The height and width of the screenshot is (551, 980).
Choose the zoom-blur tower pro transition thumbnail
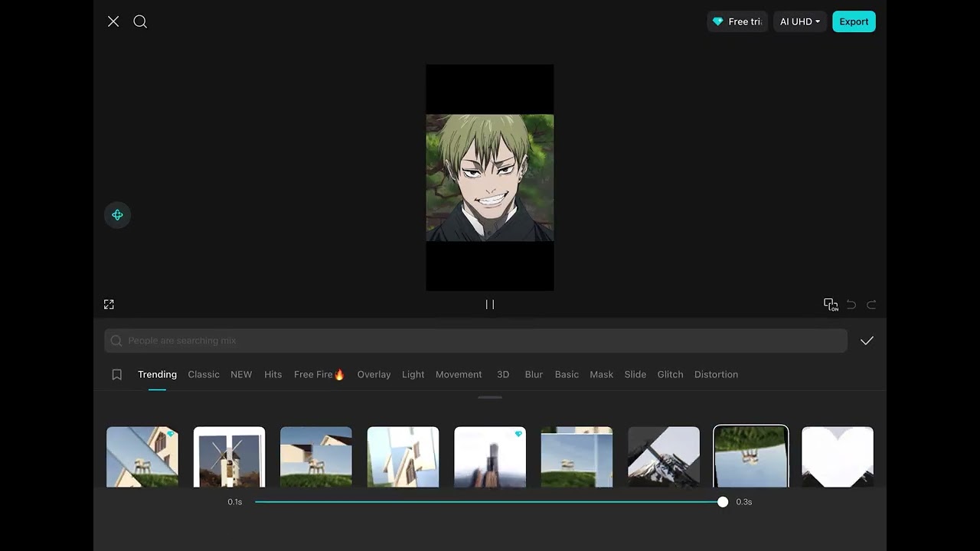490,457
